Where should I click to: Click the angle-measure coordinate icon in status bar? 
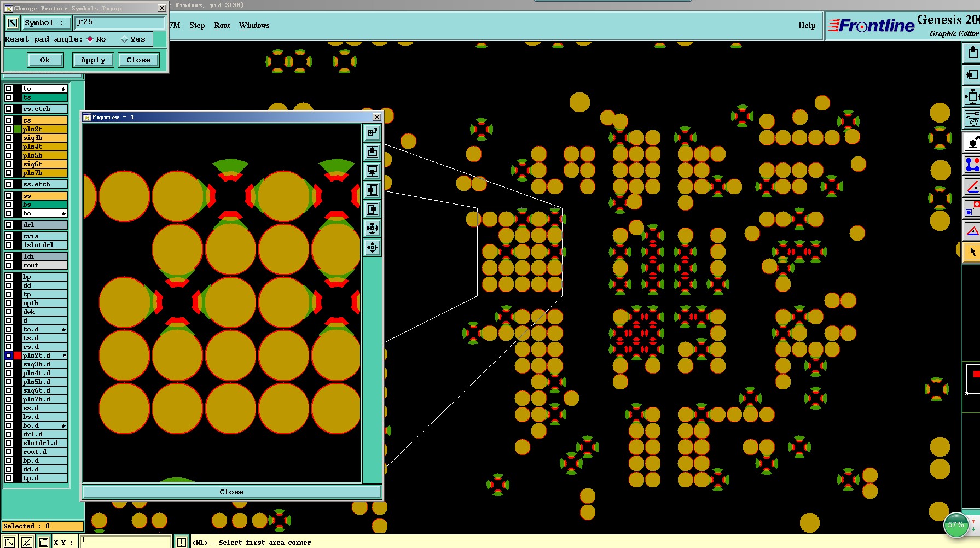(26, 542)
